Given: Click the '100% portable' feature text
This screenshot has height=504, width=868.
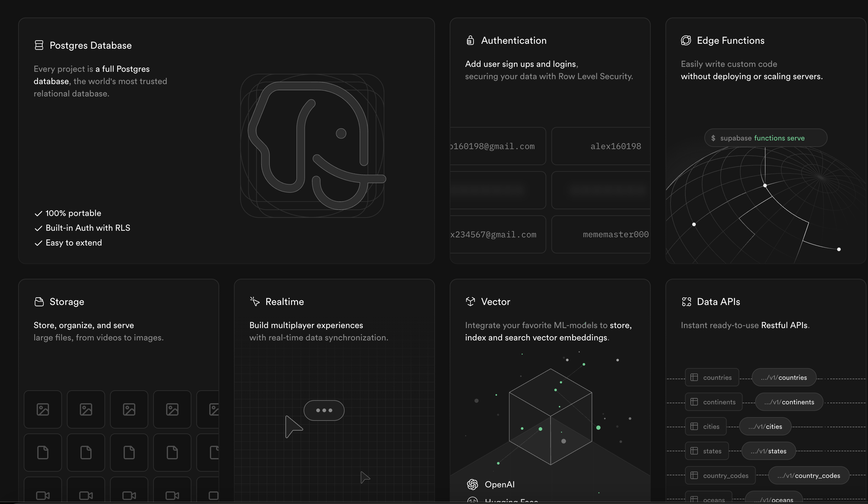Looking at the screenshot, I should pyautogui.click(x=73, y=213).
